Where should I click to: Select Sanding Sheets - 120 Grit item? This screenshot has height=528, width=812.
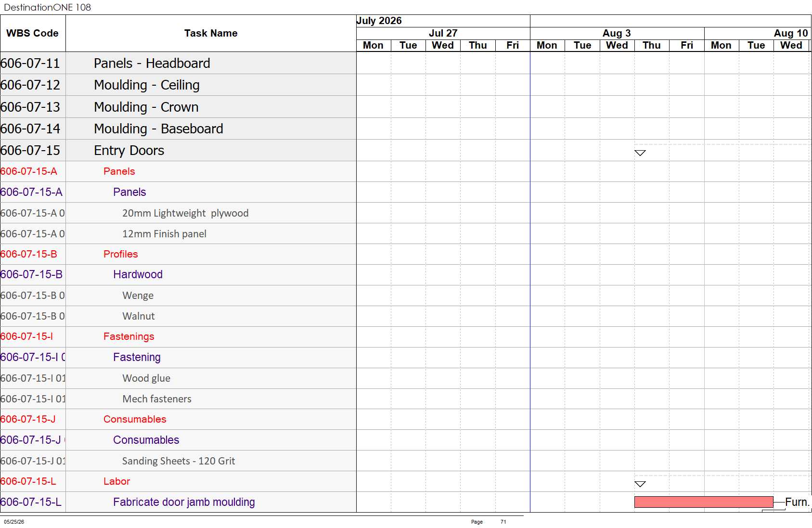pos(179,461)
